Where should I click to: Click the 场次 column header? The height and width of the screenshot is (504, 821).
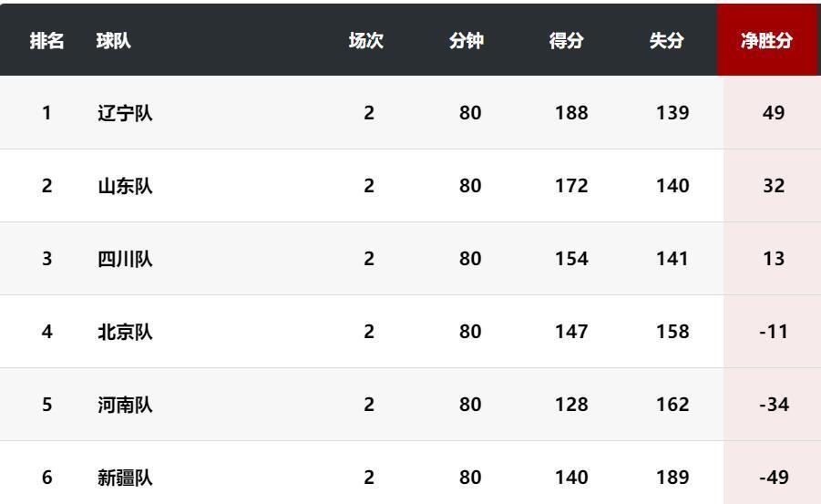pyautogui.click(x=366, y=41)
